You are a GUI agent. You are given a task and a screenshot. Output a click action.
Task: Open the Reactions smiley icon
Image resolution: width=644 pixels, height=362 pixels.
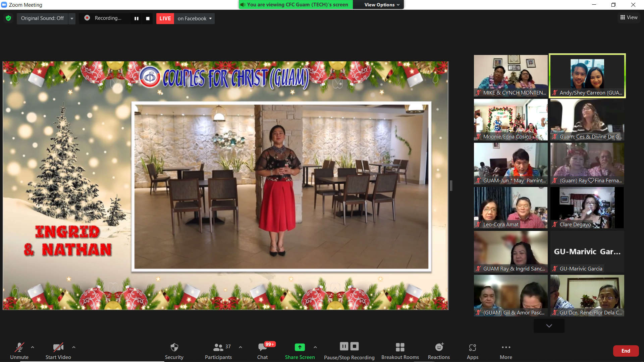coord(439,347)
